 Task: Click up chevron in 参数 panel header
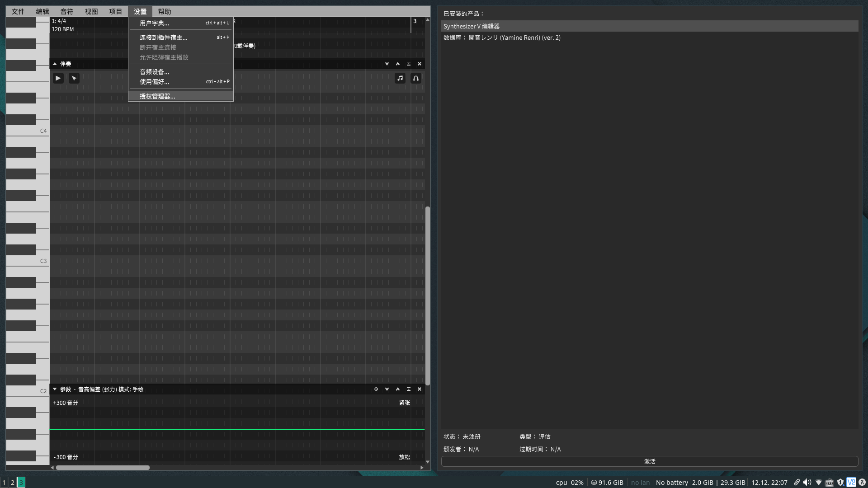click(397, 389)
